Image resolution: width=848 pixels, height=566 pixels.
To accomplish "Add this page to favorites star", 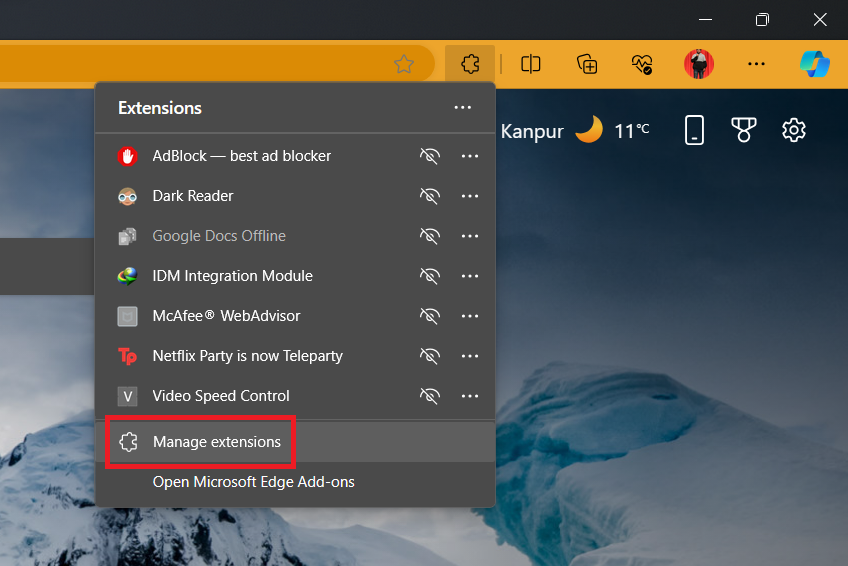I will coord(404,64).
